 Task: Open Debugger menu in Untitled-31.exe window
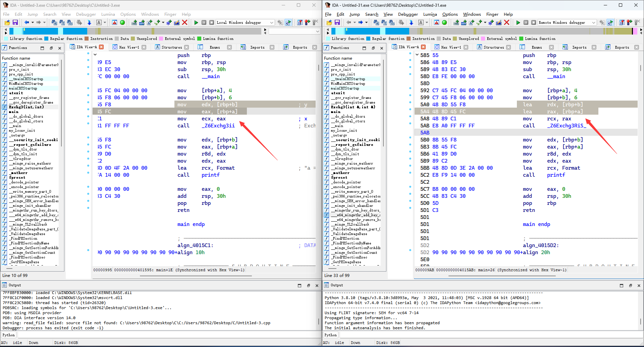click(x=408, y=14)
